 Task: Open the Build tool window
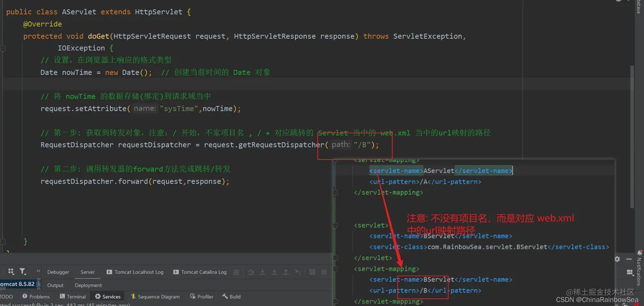pyautogui.click(x=231, y=297)
